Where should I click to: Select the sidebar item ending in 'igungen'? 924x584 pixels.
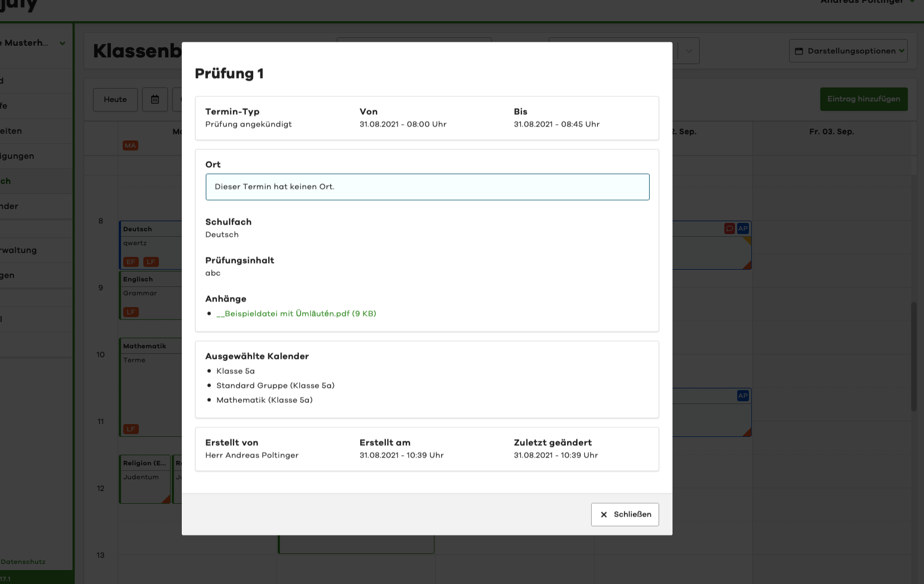(18, 156)
